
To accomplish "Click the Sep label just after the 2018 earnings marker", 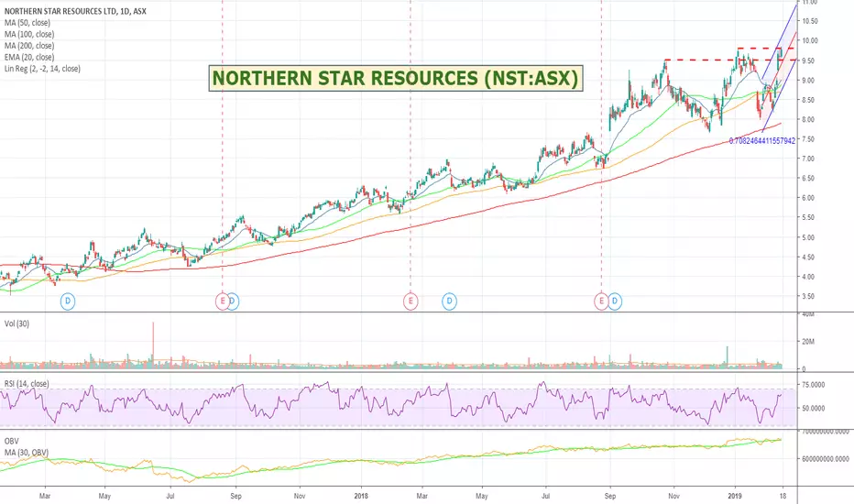I will [x=610, y=496].
